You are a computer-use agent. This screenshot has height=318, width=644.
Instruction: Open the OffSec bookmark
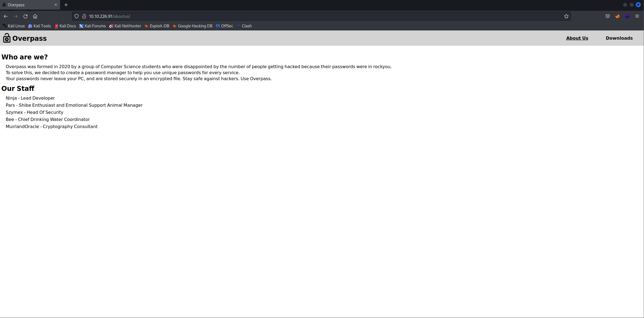click(224, 26)
